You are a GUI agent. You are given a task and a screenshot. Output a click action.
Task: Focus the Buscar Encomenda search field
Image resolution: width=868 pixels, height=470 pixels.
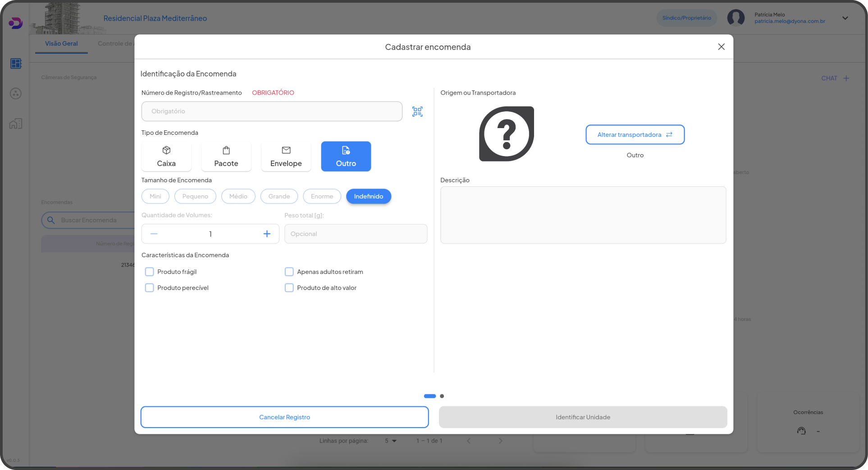(x=88, y=220)
